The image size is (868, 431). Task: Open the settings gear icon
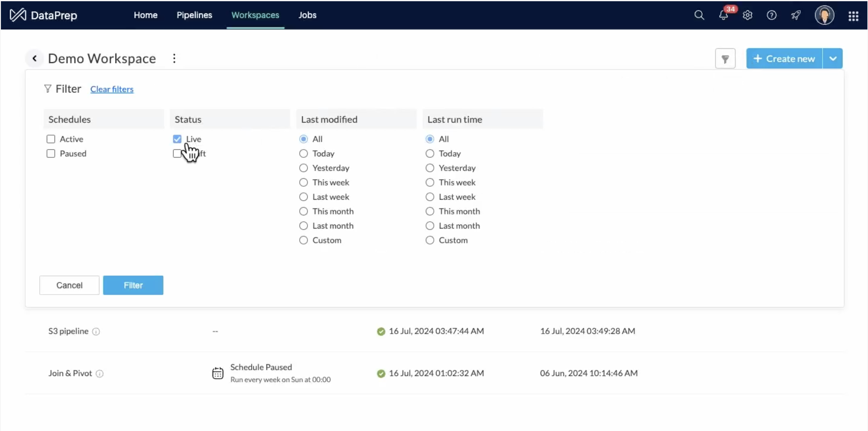coord(747,15)
